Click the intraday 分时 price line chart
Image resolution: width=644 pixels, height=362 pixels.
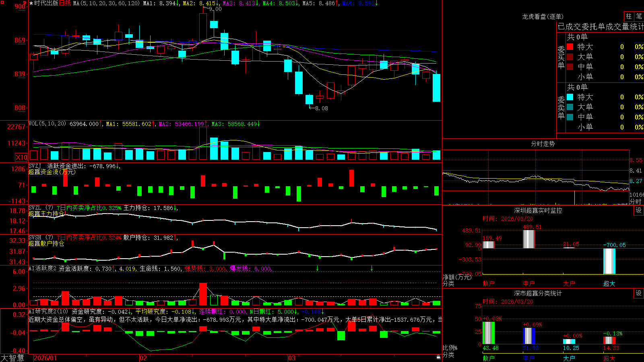coord(535,177)
